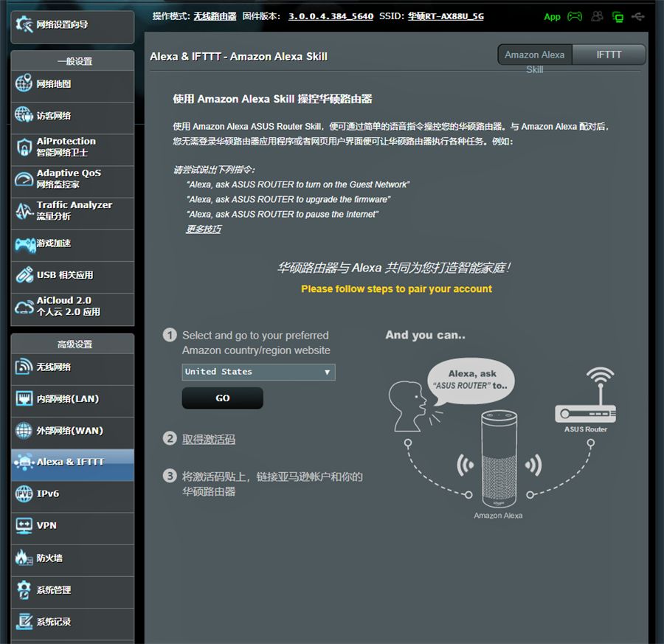Viewport: 664px width, 644px height.
Task: Click the Wireless signal icon in sidebar
Action: tap(24, 367)
